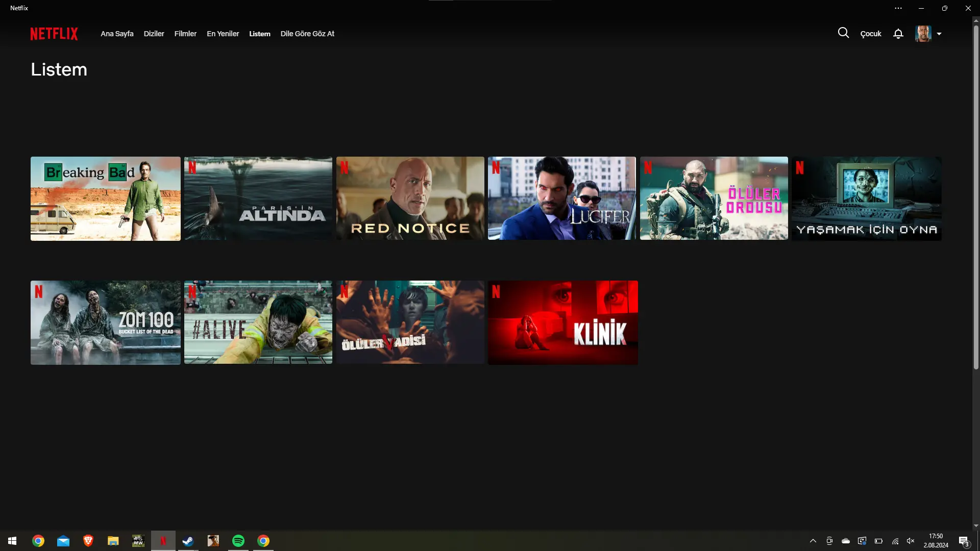
Task: Click the display sync tray icon
Action: point(862,541)
